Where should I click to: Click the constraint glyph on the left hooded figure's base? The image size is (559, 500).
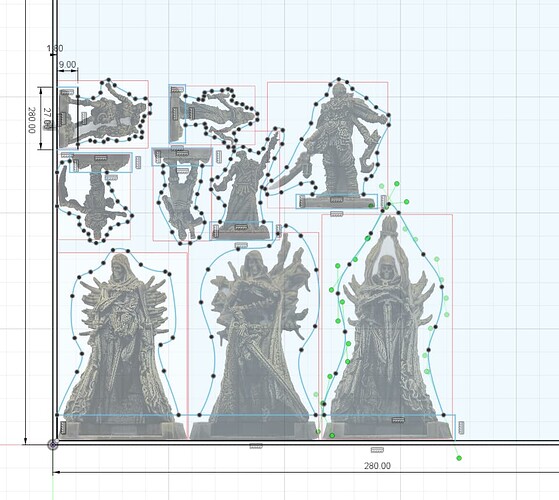coord(63,428)
